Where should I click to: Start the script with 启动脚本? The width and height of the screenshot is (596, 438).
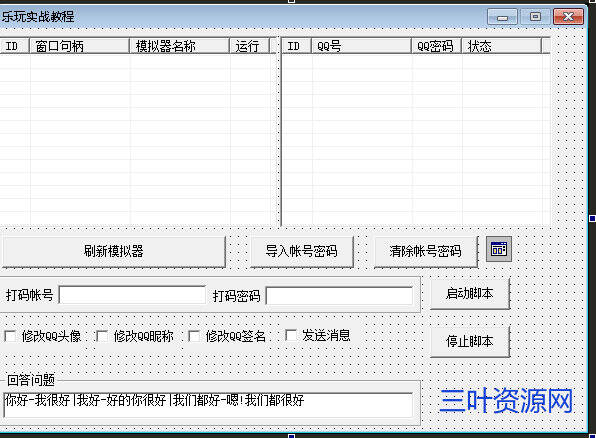click(470, 294)
